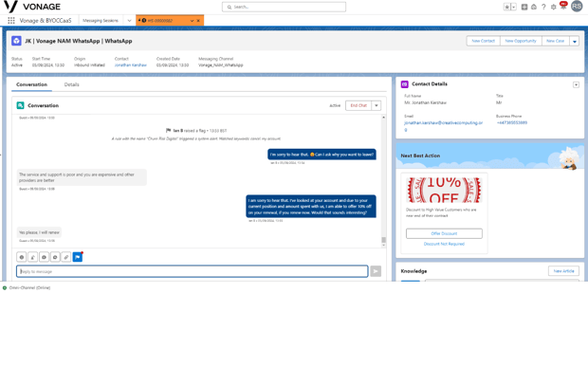Click the Offer Discount button
The width and height of the screenshot is (588, 367).
444,233
